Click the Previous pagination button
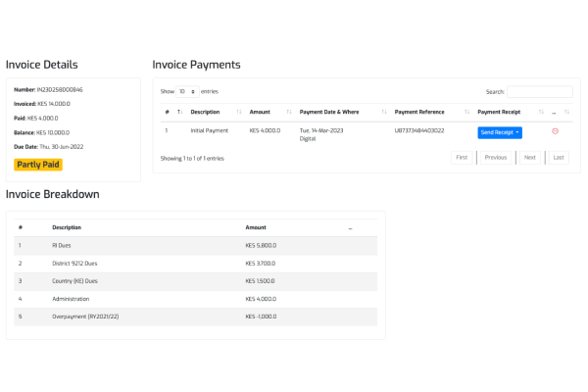Viewport: 588px width, 392px height. 496,157
